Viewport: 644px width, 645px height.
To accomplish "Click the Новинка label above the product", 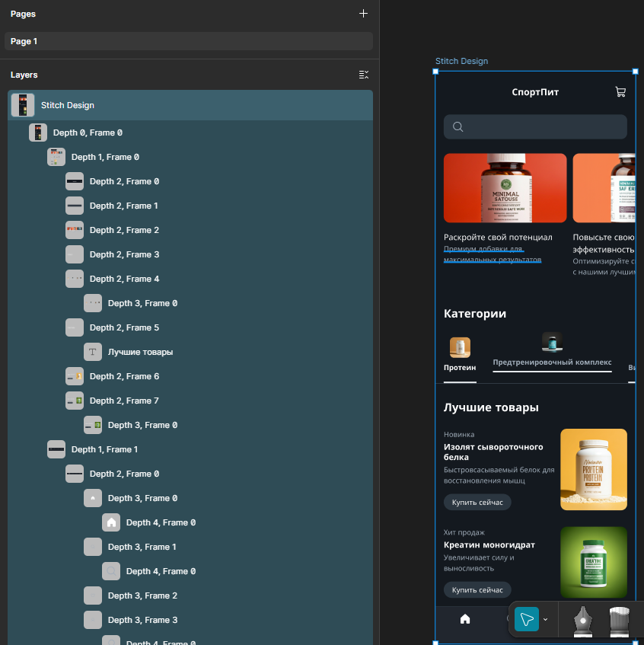I will pos(459,434).
